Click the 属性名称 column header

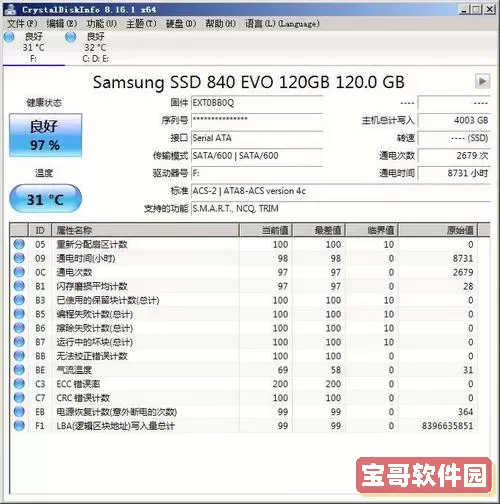click(145, 230)
